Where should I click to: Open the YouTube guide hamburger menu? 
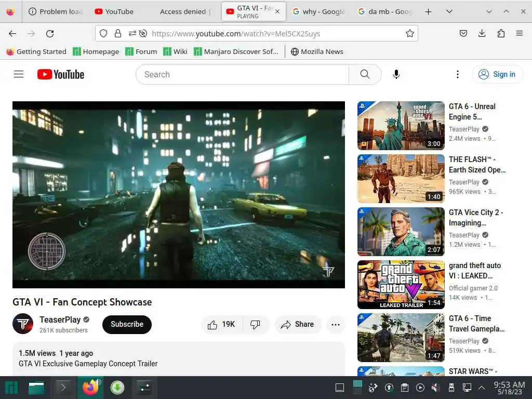19,74
